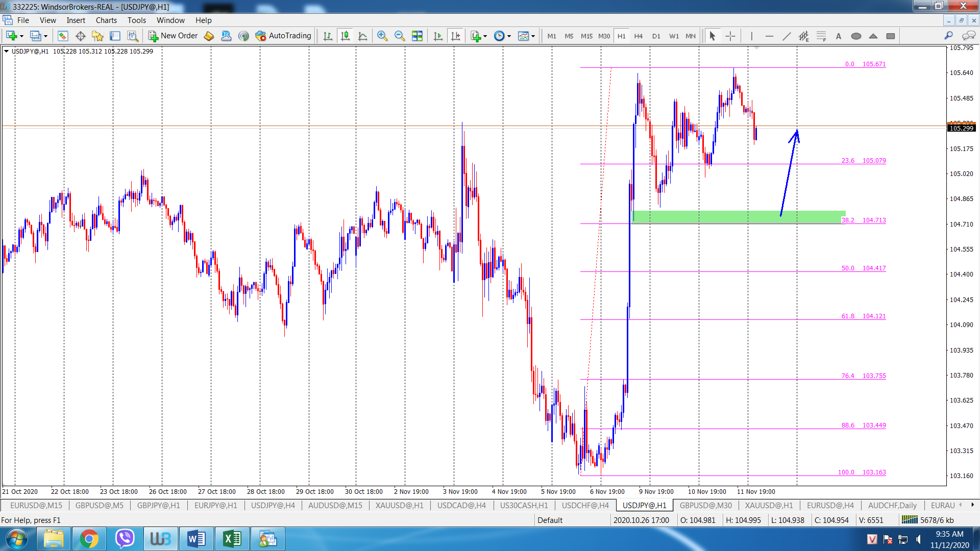
Task: Select the MN timeframe
Action: [691, 36]
